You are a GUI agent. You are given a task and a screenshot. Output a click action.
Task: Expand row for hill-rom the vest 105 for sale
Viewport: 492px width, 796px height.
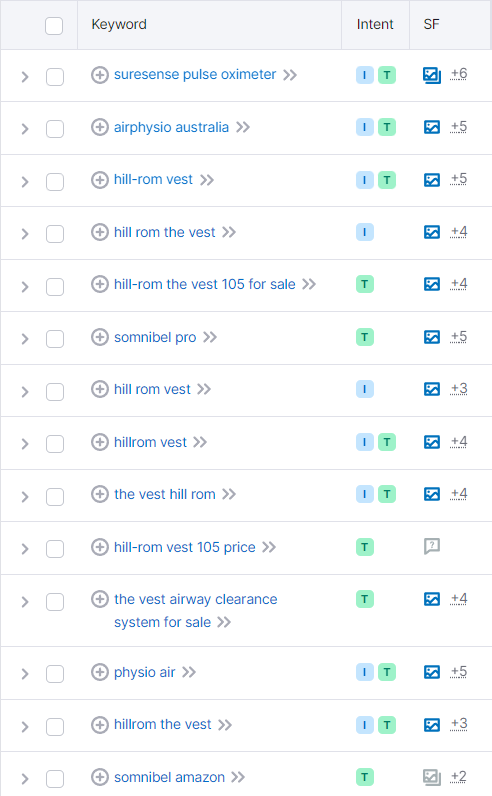coord(24,286)
